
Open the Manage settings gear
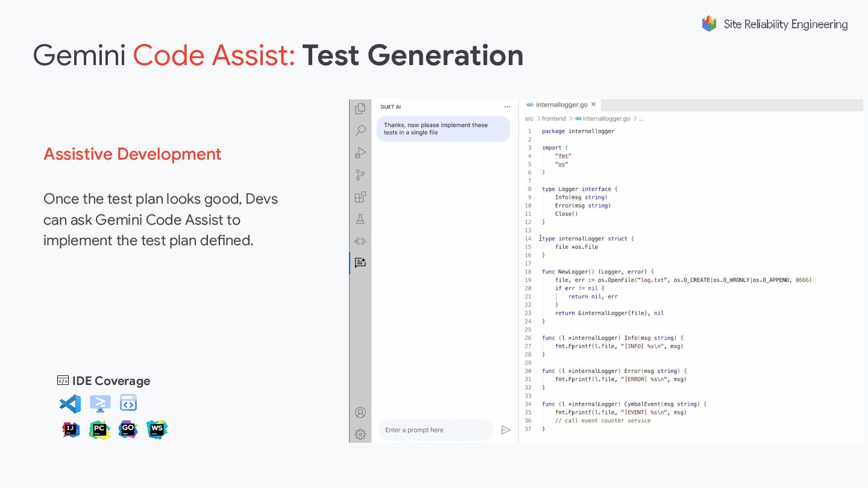360,434
